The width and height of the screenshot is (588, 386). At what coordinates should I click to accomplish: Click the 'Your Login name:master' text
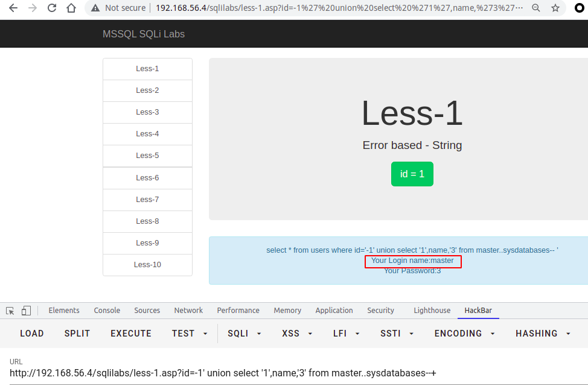click(412, 261)
